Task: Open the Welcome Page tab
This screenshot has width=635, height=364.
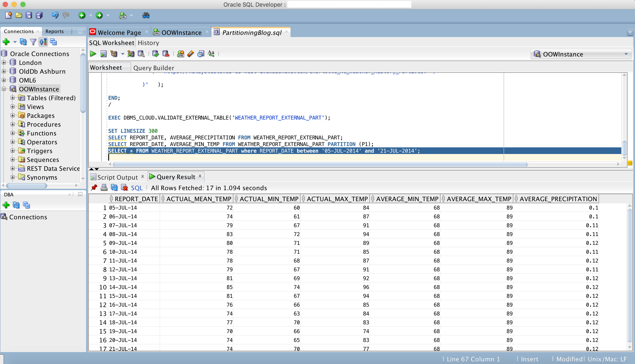Action: [x=119, y=32]
